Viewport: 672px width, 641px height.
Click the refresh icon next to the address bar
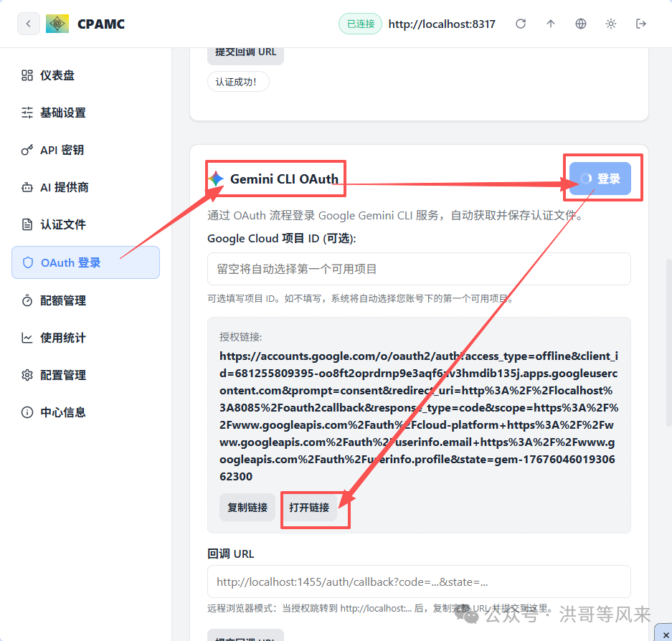tap(521, 23)
